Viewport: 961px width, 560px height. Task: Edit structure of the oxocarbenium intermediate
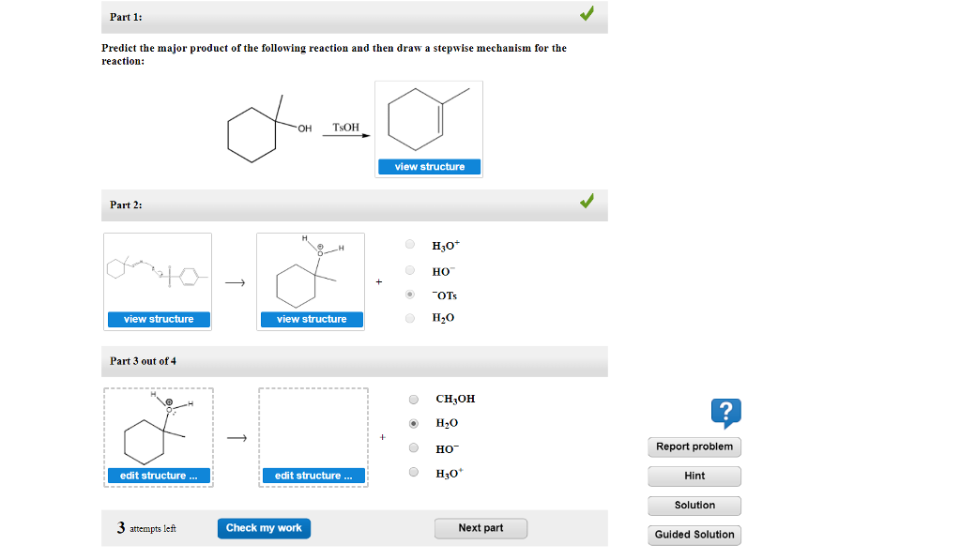click(x=158, y=475)
